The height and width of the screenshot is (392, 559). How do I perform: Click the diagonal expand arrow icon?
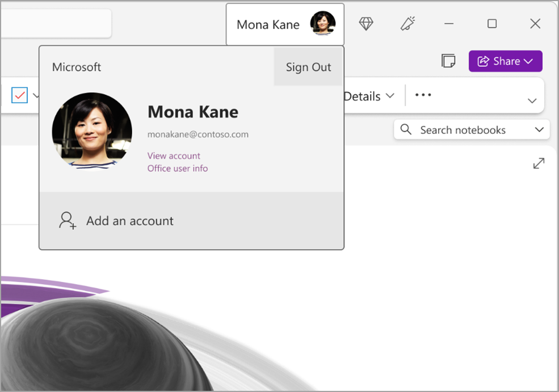point(539,163)
